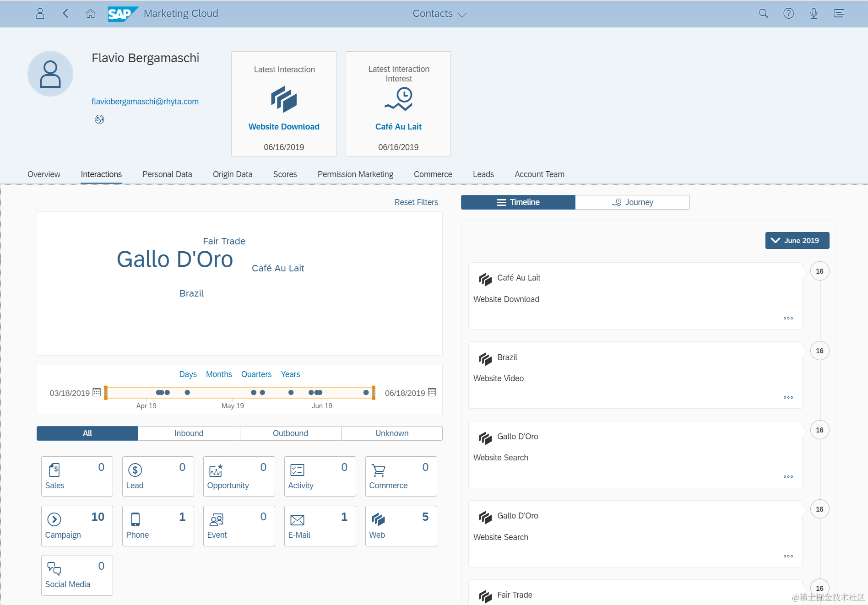Select the Sales interaction tile
This screenshot has height=605, width=868.
pos(77,476)
